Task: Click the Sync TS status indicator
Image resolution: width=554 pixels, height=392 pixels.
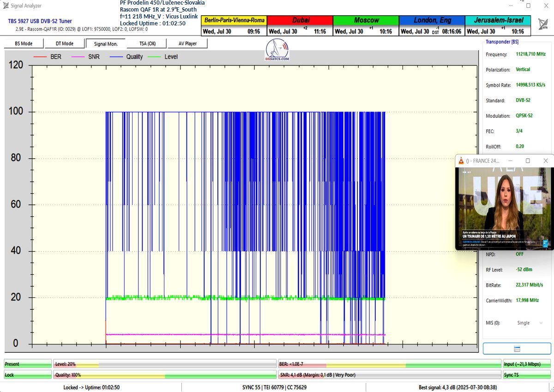Action: [x=526, y=375]
